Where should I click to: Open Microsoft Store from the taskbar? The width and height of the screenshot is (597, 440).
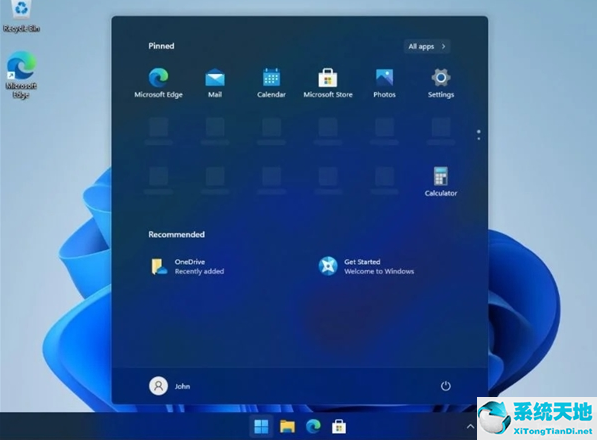click(338, 427)
